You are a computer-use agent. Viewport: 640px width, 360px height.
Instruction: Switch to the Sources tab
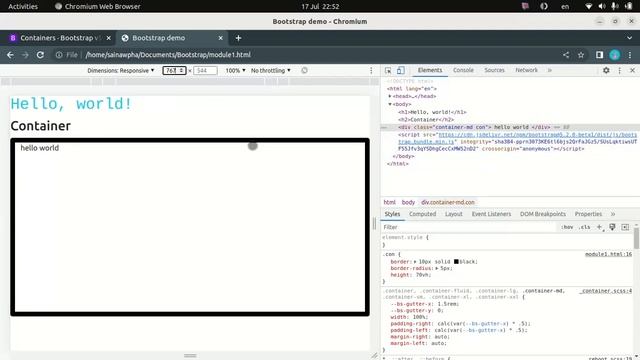click(x=494, y=70)
